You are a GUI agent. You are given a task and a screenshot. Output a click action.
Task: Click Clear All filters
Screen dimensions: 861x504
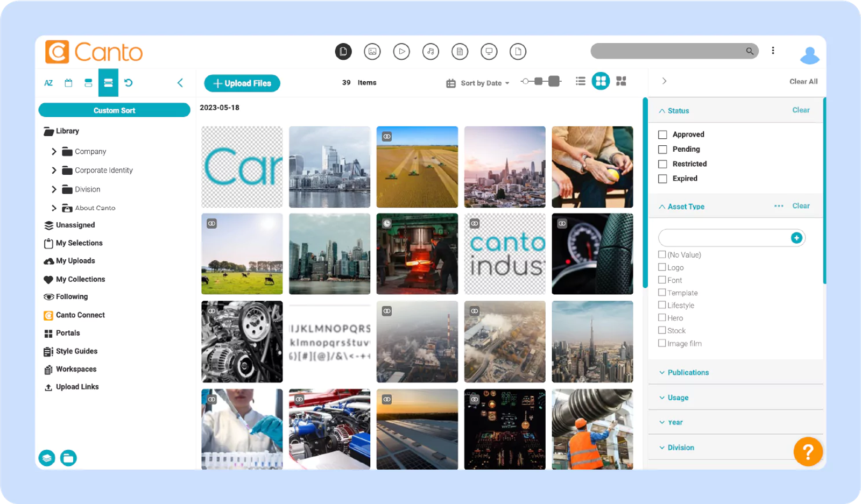(x=803, y=82)
